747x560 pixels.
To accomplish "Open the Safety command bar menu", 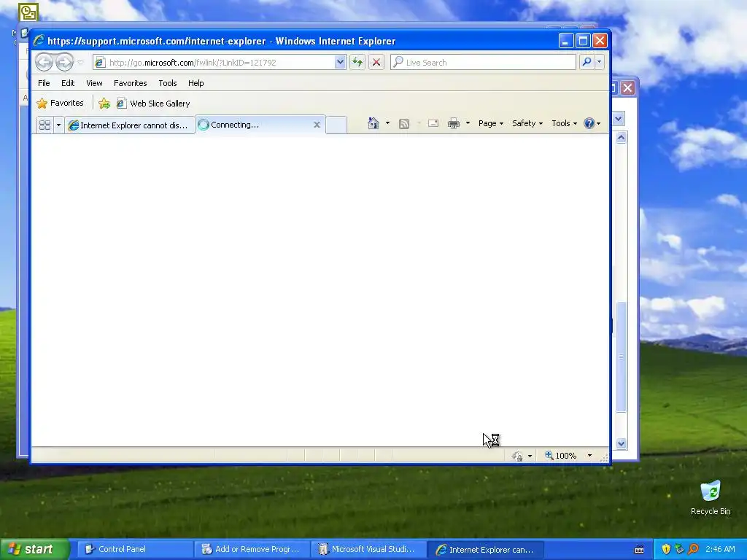I will click(x=527, y=123).
